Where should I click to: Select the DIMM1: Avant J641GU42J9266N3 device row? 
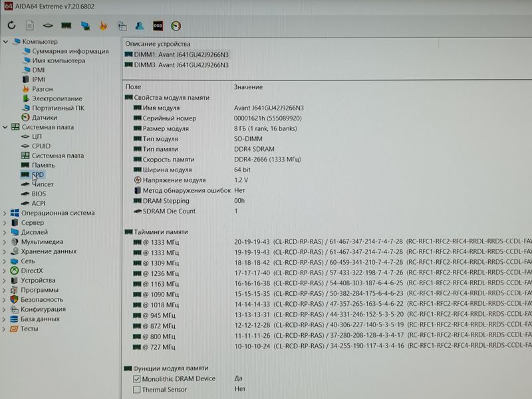tap(177, 55)
